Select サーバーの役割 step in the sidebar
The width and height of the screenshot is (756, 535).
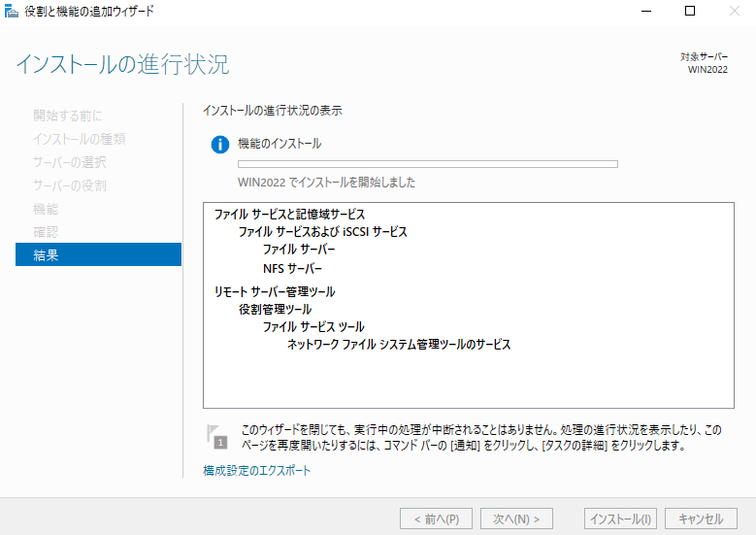[70, 185]
